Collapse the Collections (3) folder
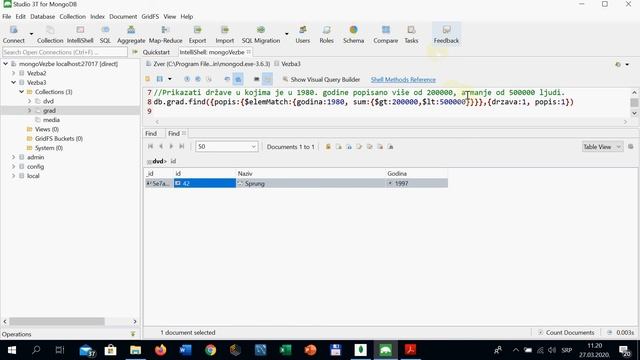 tap(22, 92)
